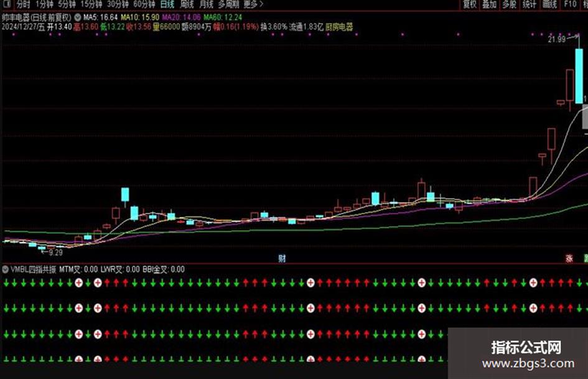Click the VMBL四指共振 indicator name

(x=34, y=269)
